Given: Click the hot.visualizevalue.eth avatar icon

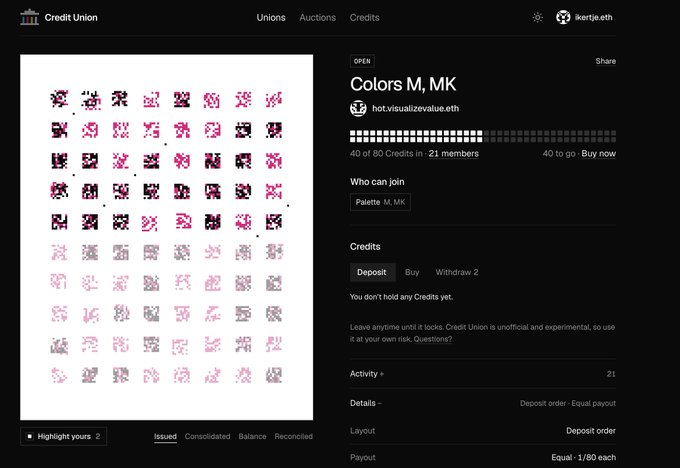Looking at the screenshot, I should 358,108.
